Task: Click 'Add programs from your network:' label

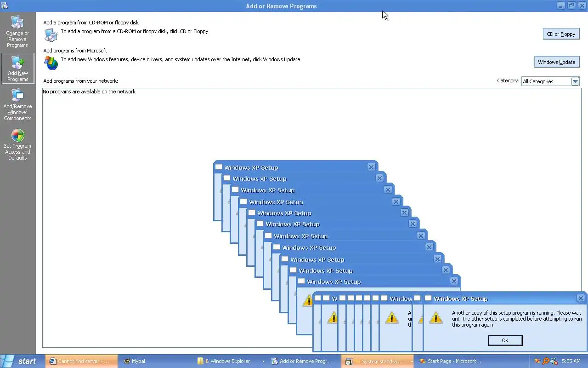Action: pos(80,81)
